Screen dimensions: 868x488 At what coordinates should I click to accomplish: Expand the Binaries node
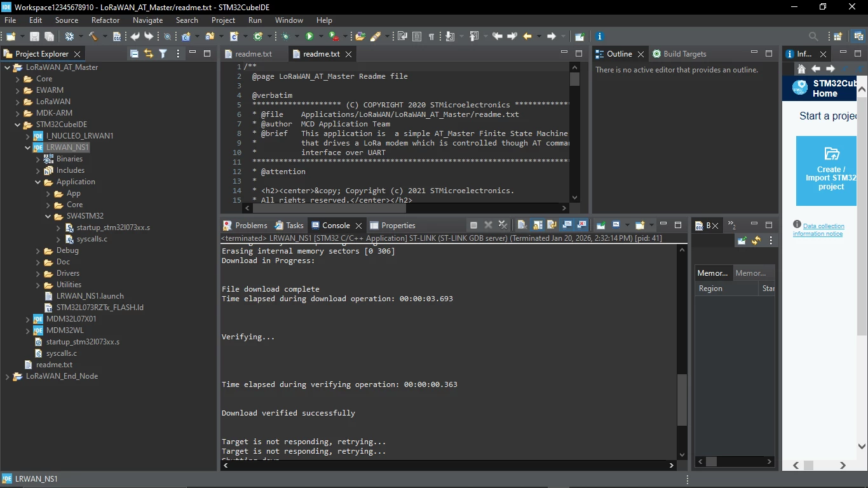tap(38, 159)
